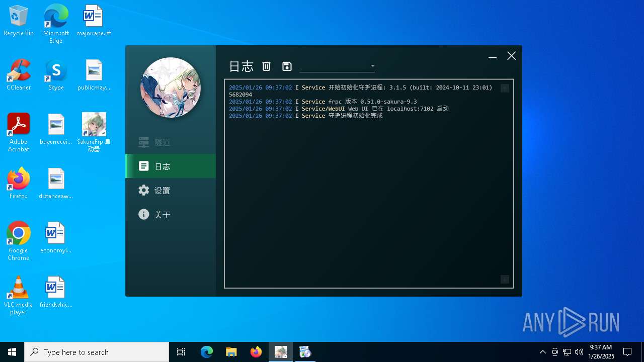Select the Google Chrome desktop shortcut
Screen dimensions: 644x362
[x=19, y=241]
